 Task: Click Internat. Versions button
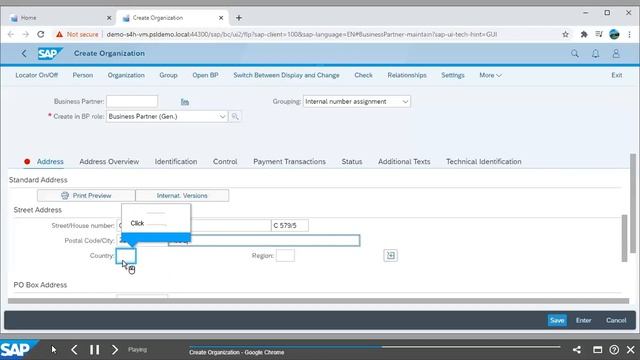point(182,196)
